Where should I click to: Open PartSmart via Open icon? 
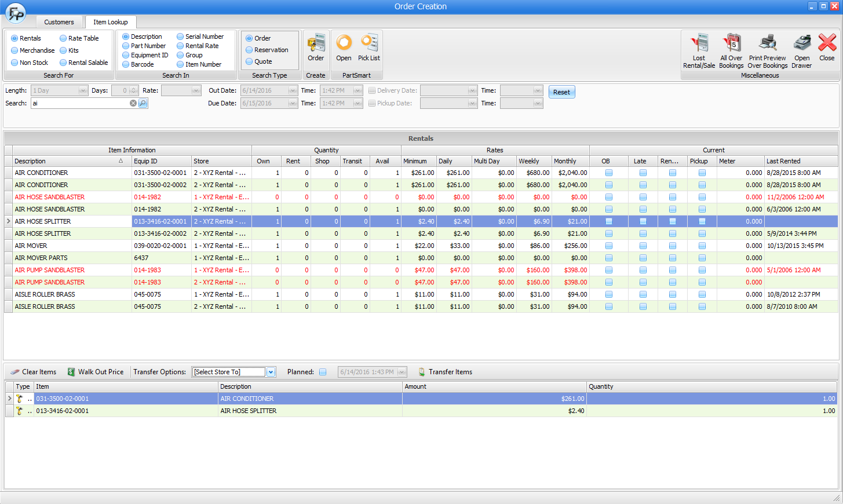pos(344,48)
